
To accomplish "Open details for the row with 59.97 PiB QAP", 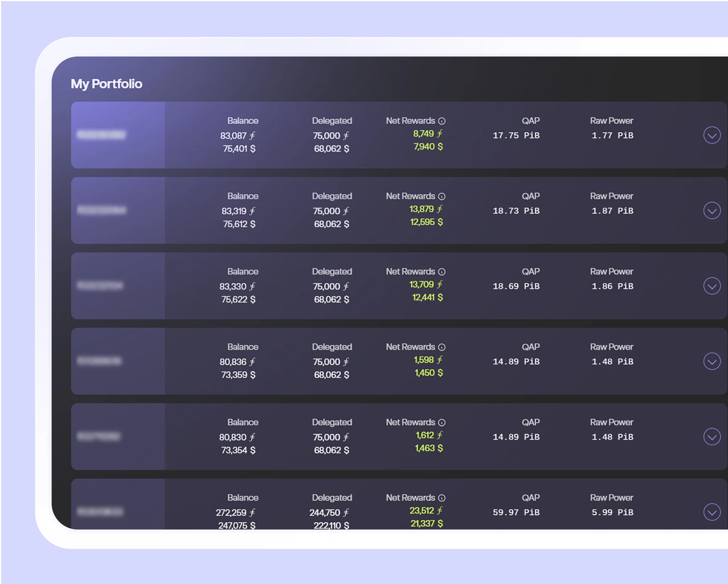I will 712,512.
